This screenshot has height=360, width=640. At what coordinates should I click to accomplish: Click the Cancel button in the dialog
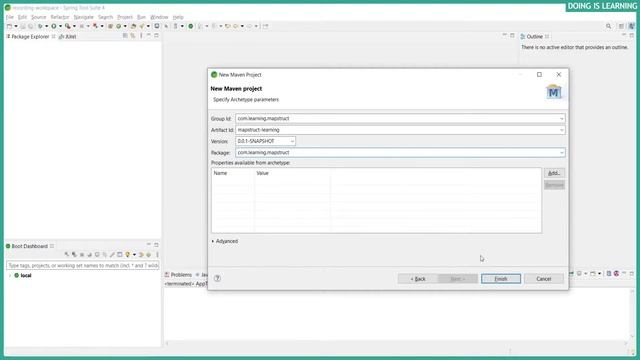pos(544,279)
